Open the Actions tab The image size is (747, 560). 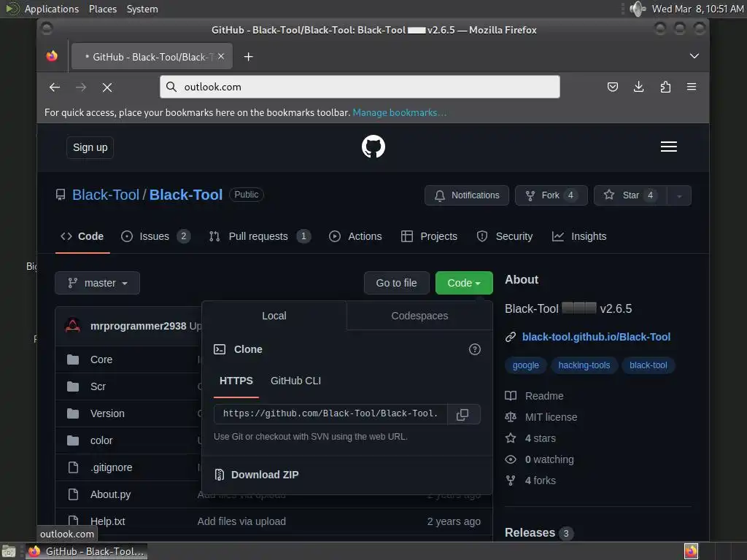pyautogui.click(x=355, y=236)
